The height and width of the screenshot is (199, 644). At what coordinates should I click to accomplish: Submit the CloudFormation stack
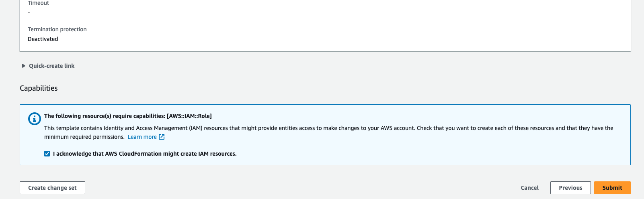612,188
